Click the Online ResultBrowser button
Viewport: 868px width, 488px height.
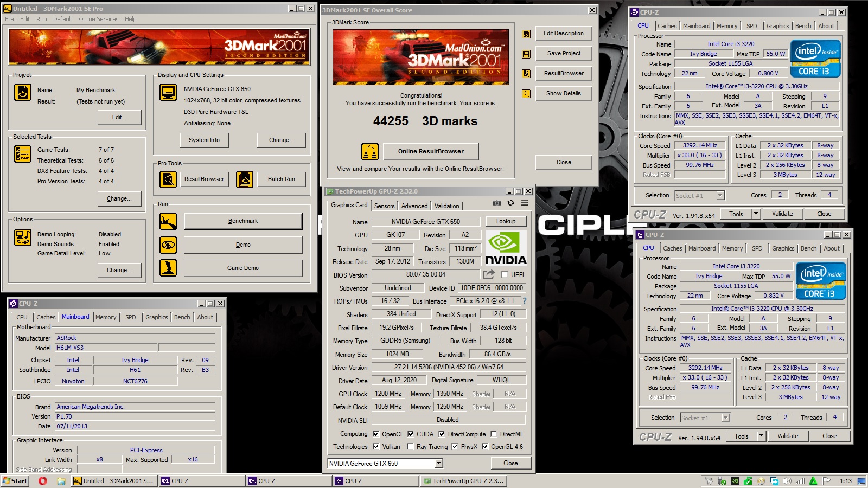pyautogui.click(x=431, y=151)
